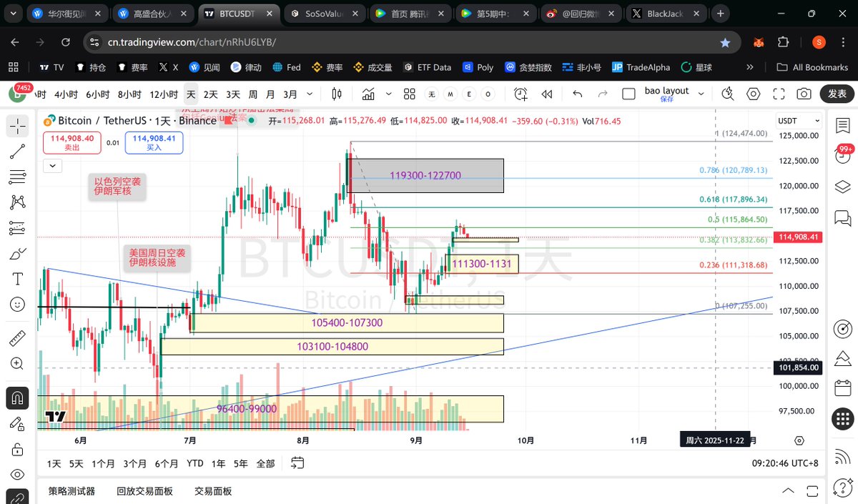This screenshot has width=858, height=504.
Task: Click the 114,908.41 buy button
Action: click(x=154, y=142)
